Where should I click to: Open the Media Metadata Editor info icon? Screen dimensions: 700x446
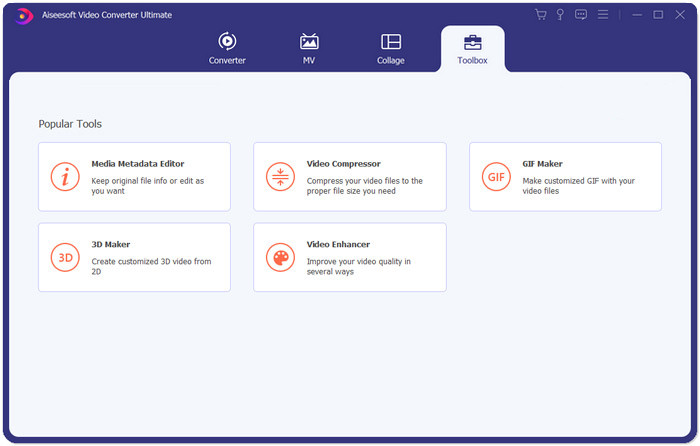coord(65,177)
